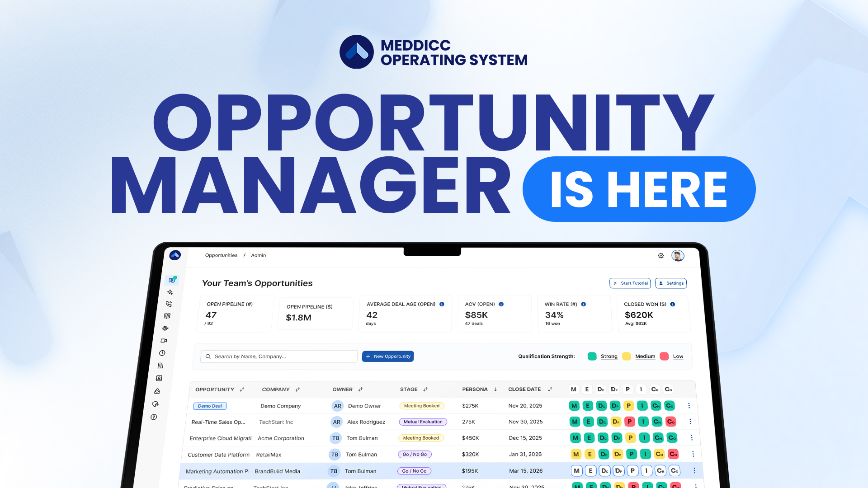868x488 pixels.
Task: Open the contact book sidebar icon
Action: click(x=159, y=378)
